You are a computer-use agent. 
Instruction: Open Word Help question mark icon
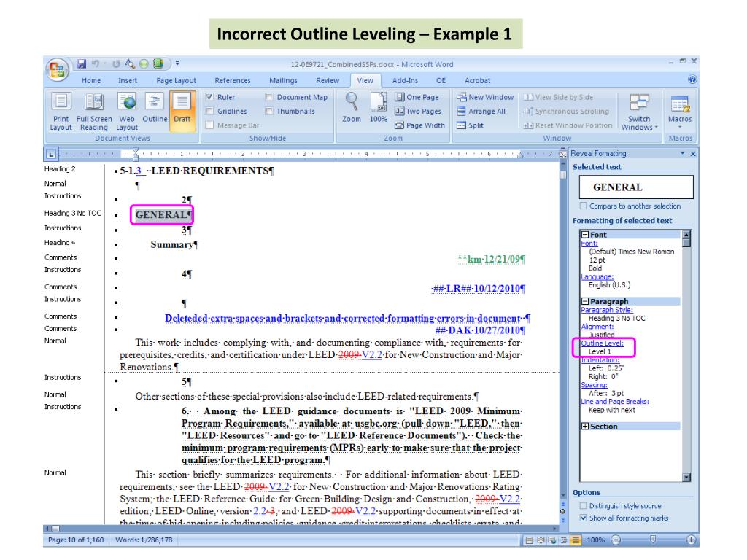tap(693, 79)
